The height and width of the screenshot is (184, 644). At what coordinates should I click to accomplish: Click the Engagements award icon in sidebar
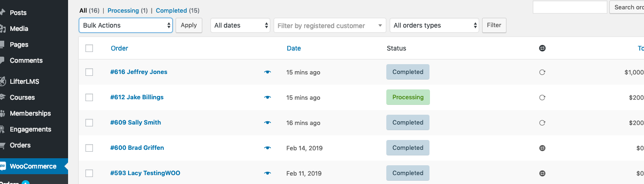[2, 129]
